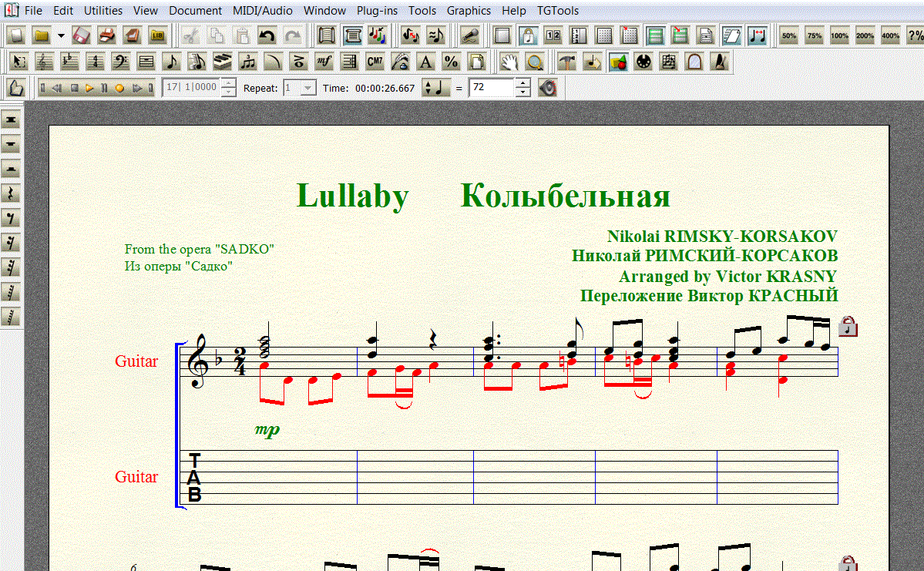Set zoom to 75%

tap(815, 35)
